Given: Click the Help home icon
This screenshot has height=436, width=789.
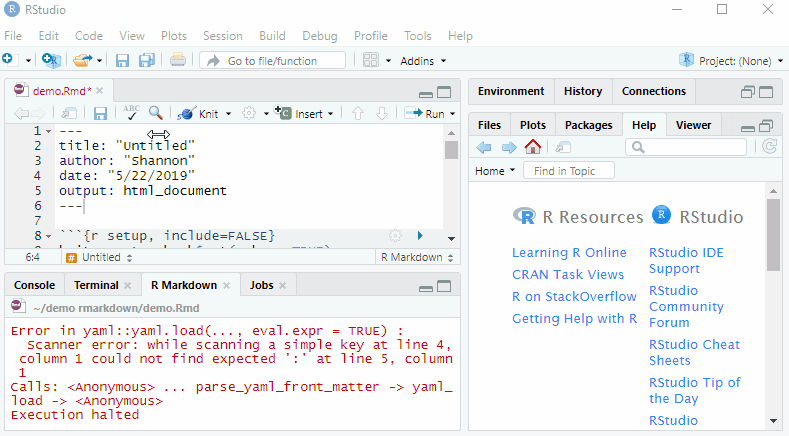Looking at the screenshot, I should (533, 147).
